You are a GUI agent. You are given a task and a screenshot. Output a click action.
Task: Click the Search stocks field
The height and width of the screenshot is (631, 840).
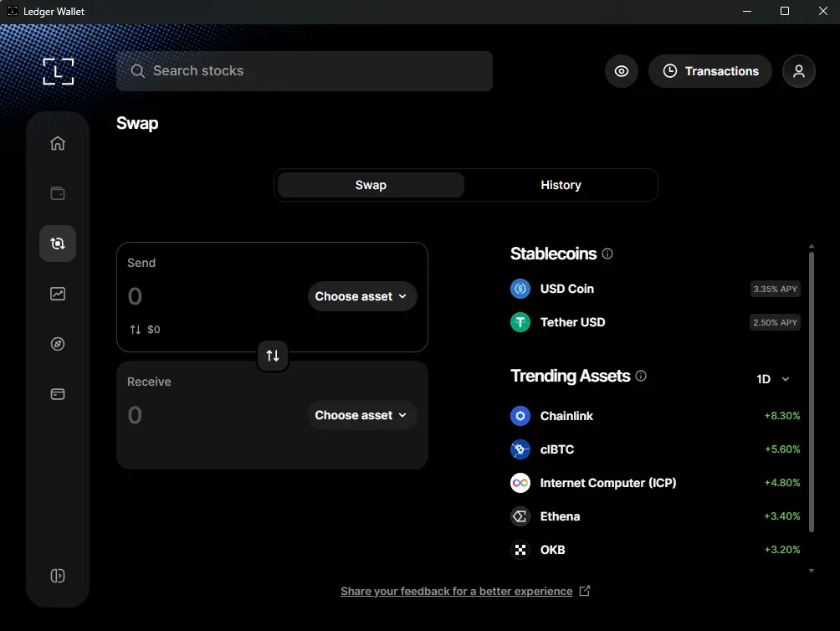305,71
